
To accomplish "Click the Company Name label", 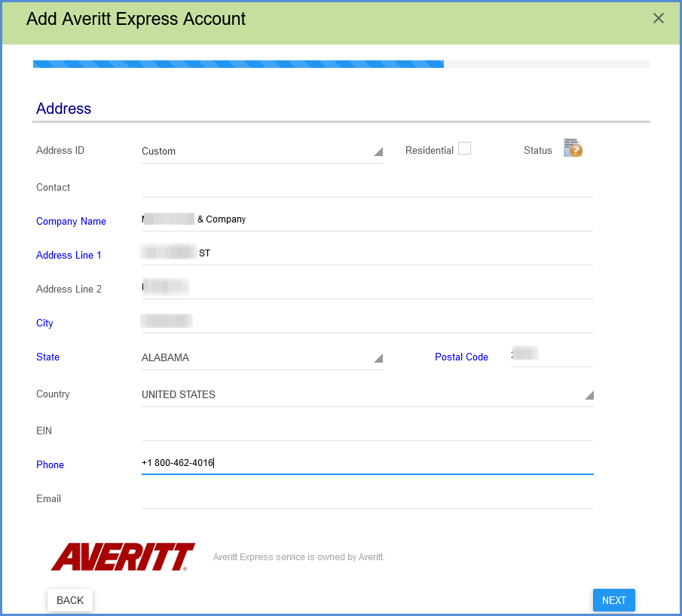I will tap(71, 222).
